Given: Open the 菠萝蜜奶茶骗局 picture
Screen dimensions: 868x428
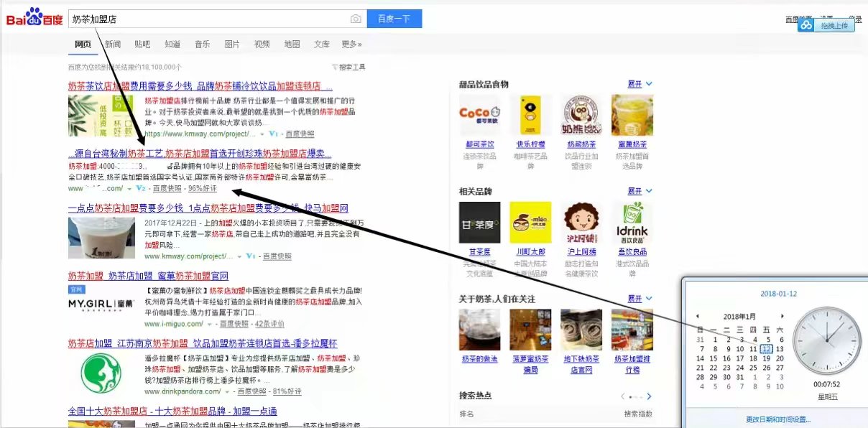Looking at the screenshot, I should coord(530,330).
